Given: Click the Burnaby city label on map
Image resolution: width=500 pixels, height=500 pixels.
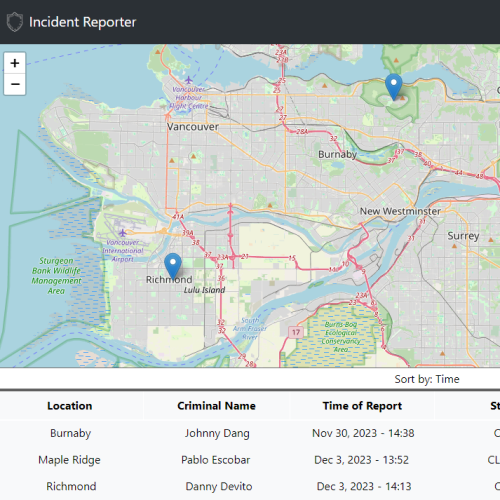Looking at the screenshot, I should coord(337,154).
